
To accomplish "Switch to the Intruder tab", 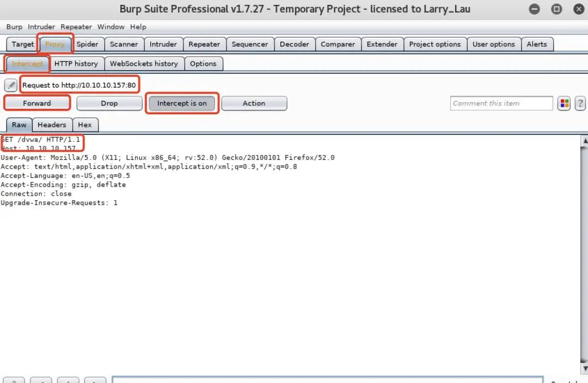I will tap(163, 44).
